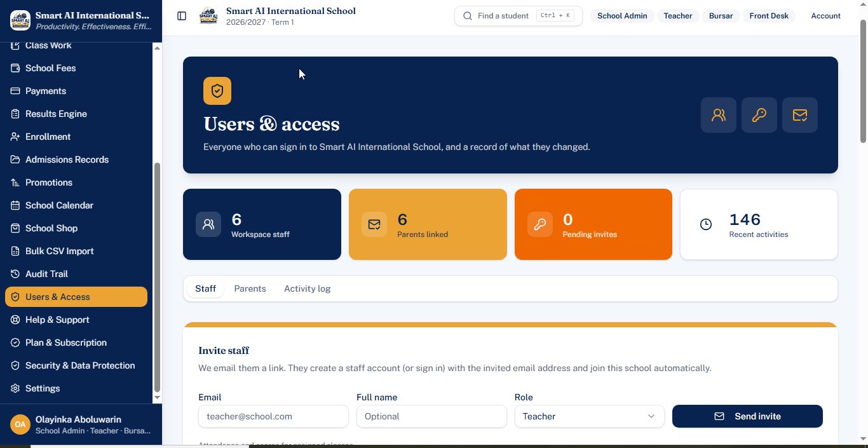
Task: Click the school logo in top header
Action: pos(208,16)
